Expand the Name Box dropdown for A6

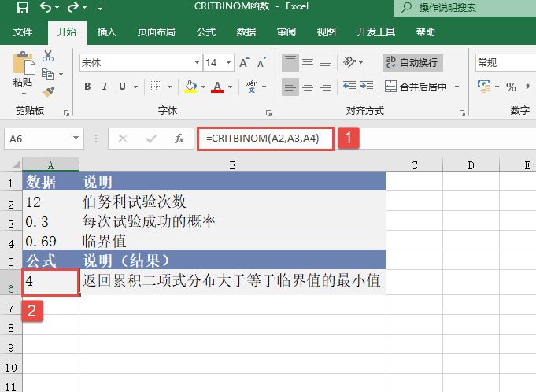coord(76,139)
